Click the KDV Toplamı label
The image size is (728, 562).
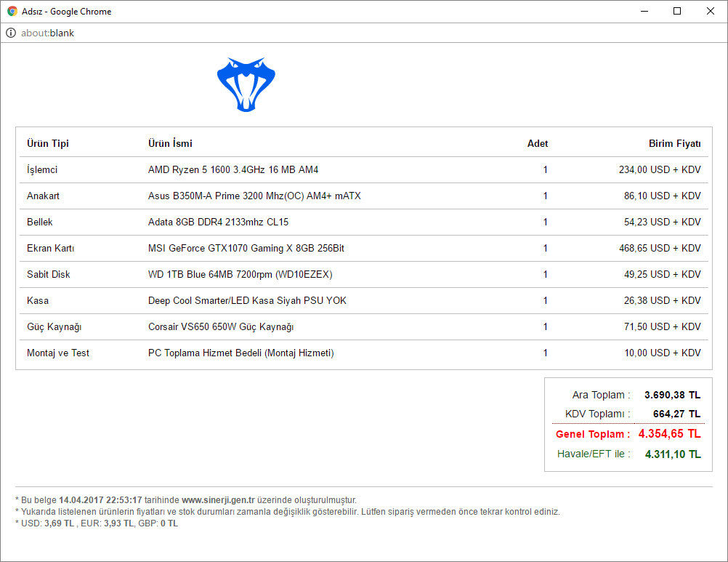(597, 414)
